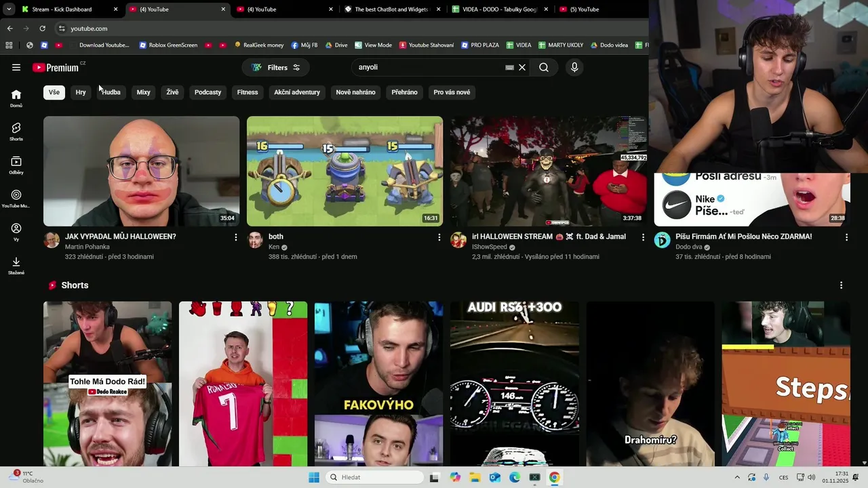868x488 pixels.
Task: Switch to the VIDEA - DODO Tabulky Google tab
Action: (500, 9)
